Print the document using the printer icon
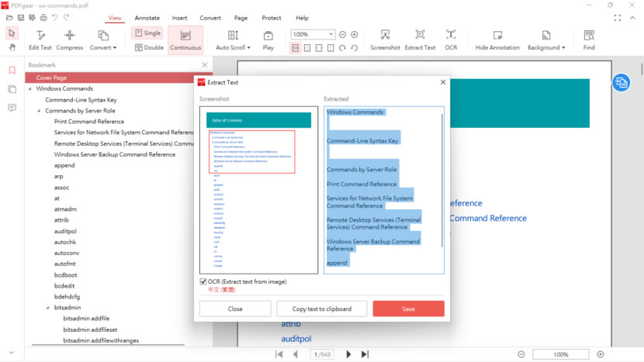This screenshot has width=644, height=362. tap(43, 18)
